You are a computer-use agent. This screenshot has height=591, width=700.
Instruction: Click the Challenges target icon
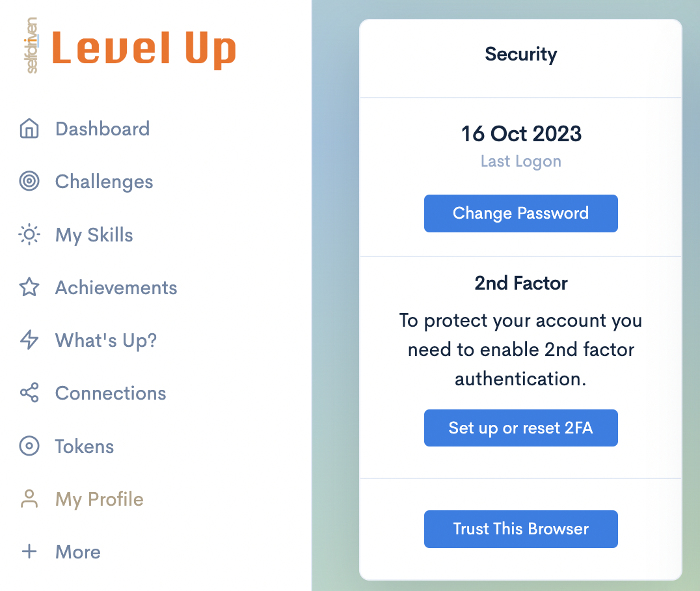point(29,182)
